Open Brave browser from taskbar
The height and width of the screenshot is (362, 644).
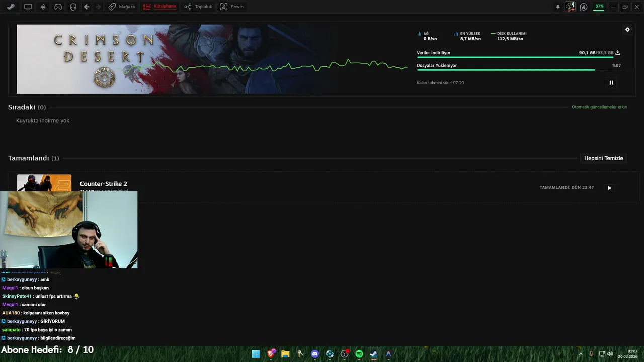click(271, 354)
